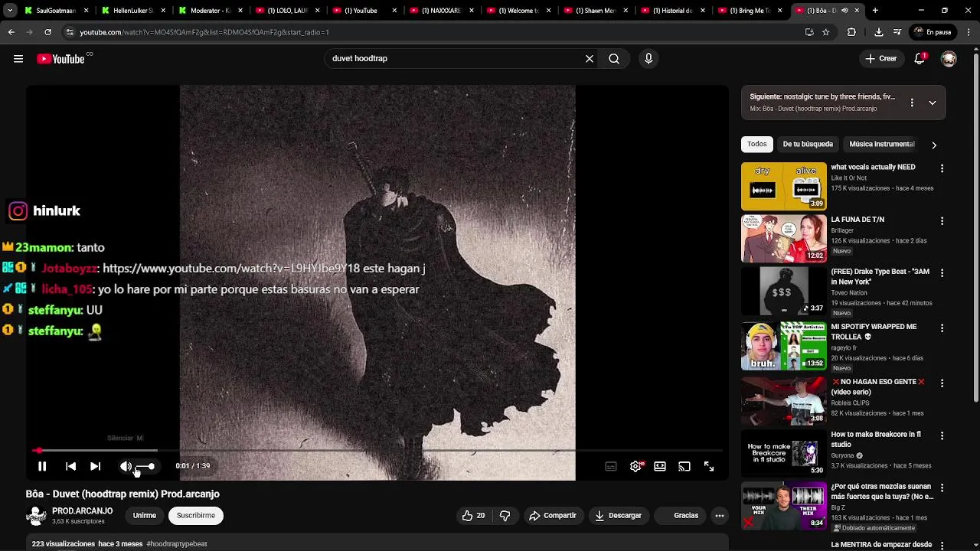Switch to theater mode view
The height and width of the screenshot is (551, 980).
pyautogui.click(x=660, y=466)
